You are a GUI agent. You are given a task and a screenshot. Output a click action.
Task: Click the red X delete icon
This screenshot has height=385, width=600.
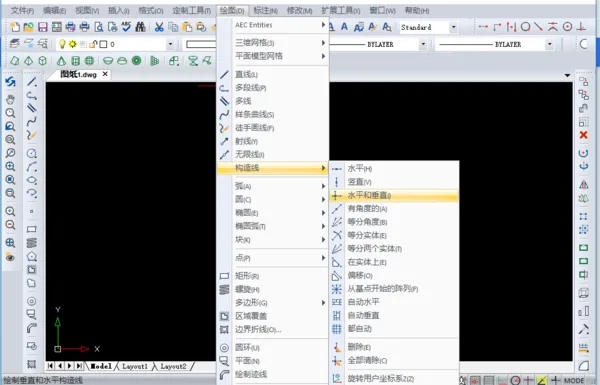(x=583, y=135)
